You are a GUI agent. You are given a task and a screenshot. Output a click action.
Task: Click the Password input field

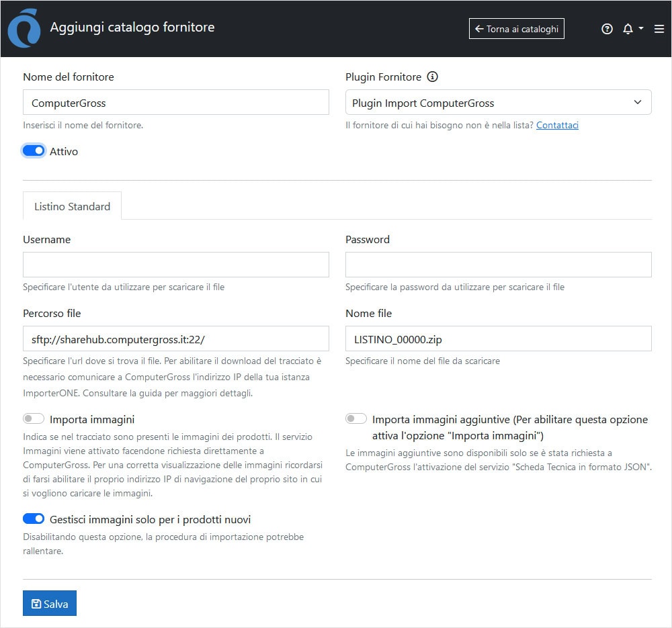pyautogui.click(x=498, y=265)
